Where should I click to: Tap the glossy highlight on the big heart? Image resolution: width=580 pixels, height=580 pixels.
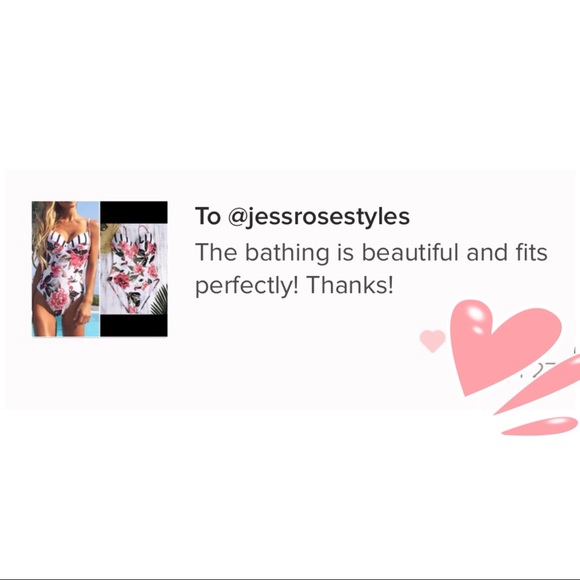475,314
